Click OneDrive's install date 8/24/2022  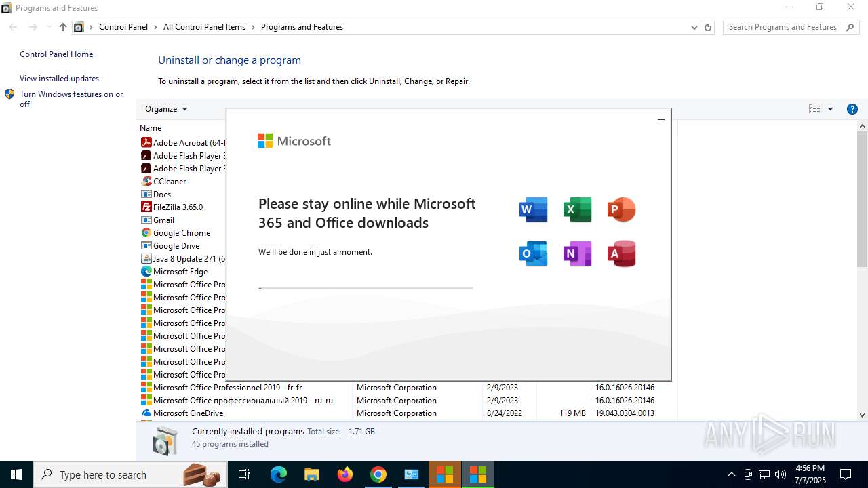pos(504,413)
